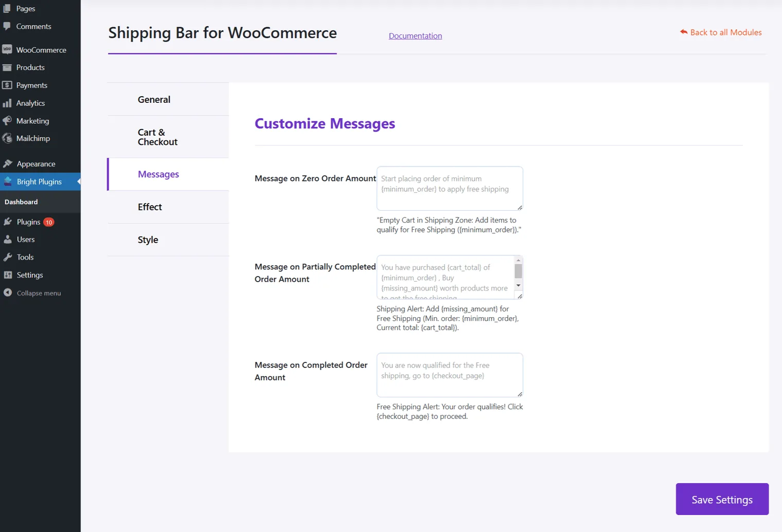Open the Documentation link

point(415,36)
